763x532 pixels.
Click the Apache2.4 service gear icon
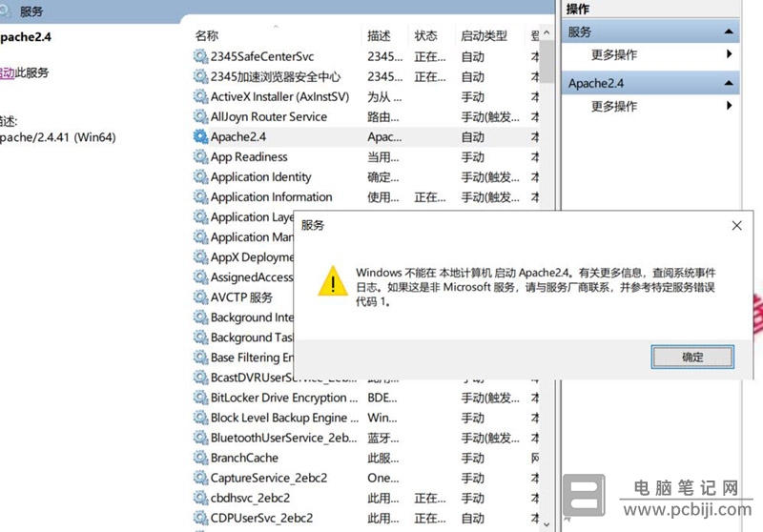(x=200, y=136)
